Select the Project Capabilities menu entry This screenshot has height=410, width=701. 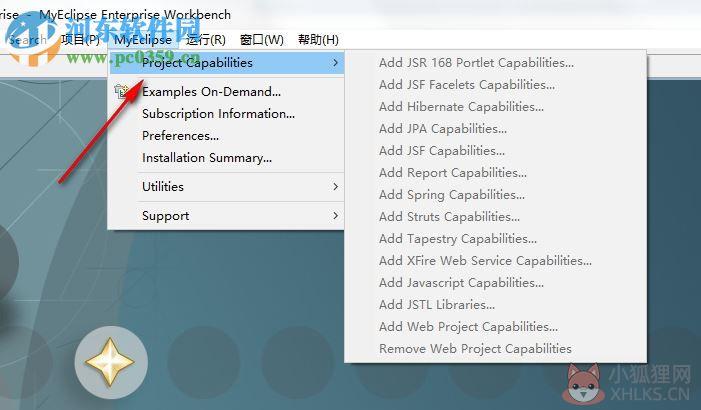tap(227, 63)
